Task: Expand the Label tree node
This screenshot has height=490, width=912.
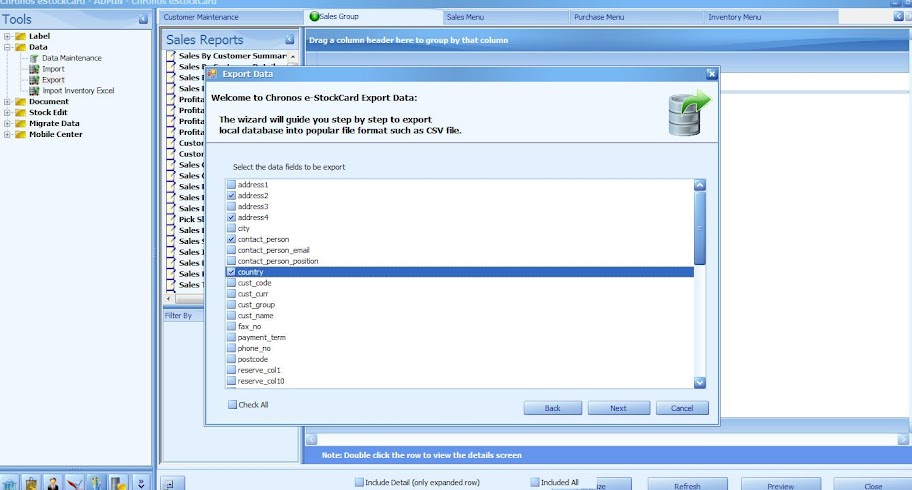Action: pyautogui.click(x=7, y=36)
